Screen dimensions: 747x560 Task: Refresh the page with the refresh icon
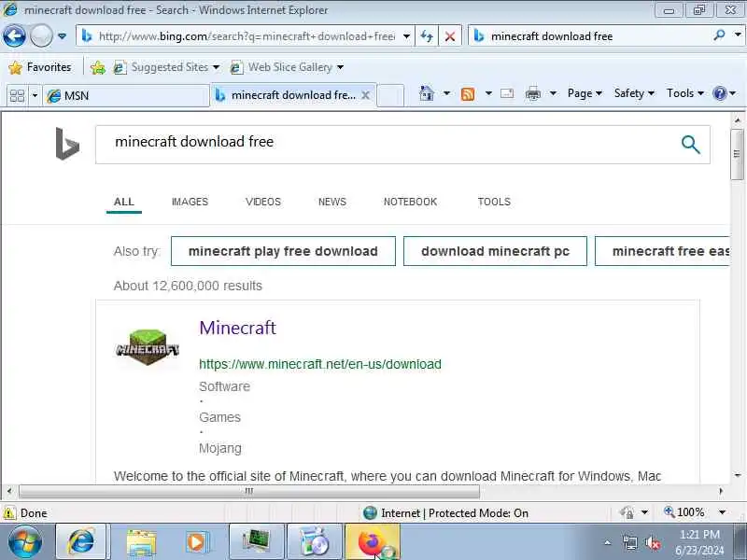click(x=427, y=36)
